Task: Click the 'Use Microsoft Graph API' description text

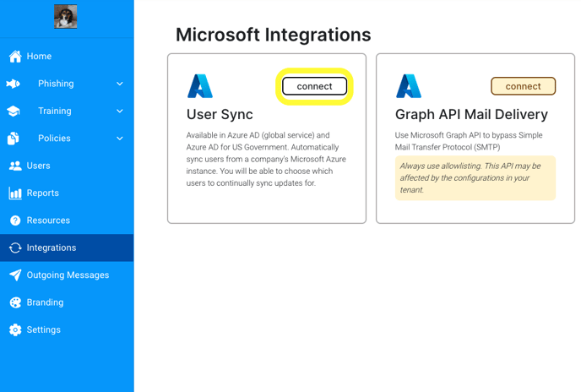Action: tap(469, 141)
